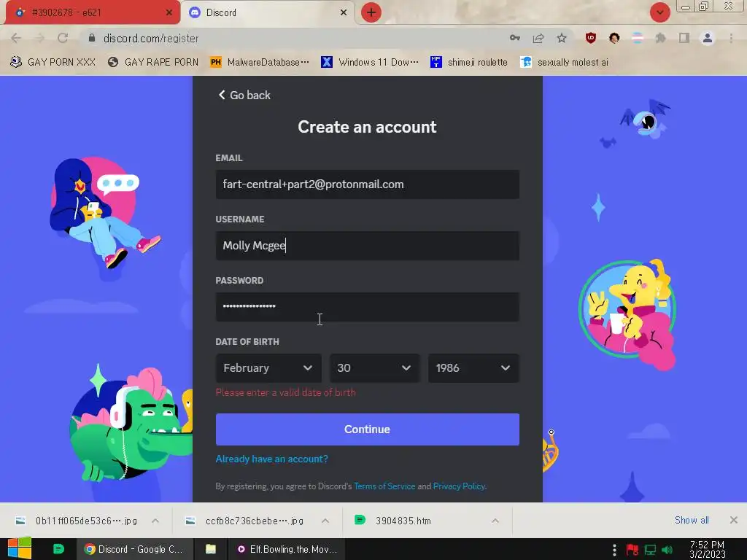Open the tab search dropdown arrow
This screenshot has height=560, width=747.
click(659, 12)
